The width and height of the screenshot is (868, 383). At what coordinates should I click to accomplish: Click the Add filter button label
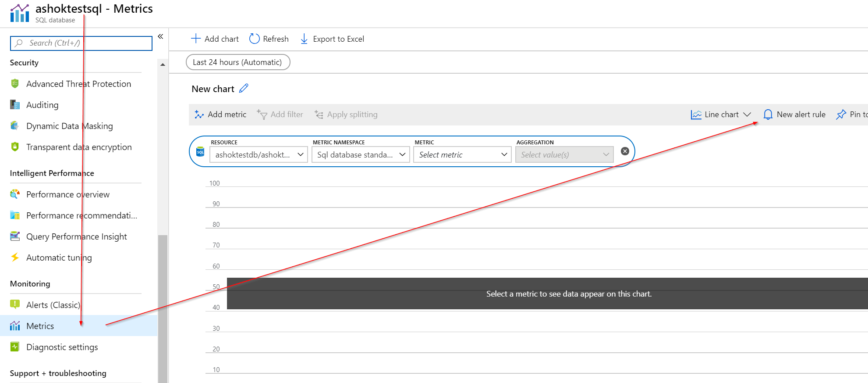click(287, 114)
